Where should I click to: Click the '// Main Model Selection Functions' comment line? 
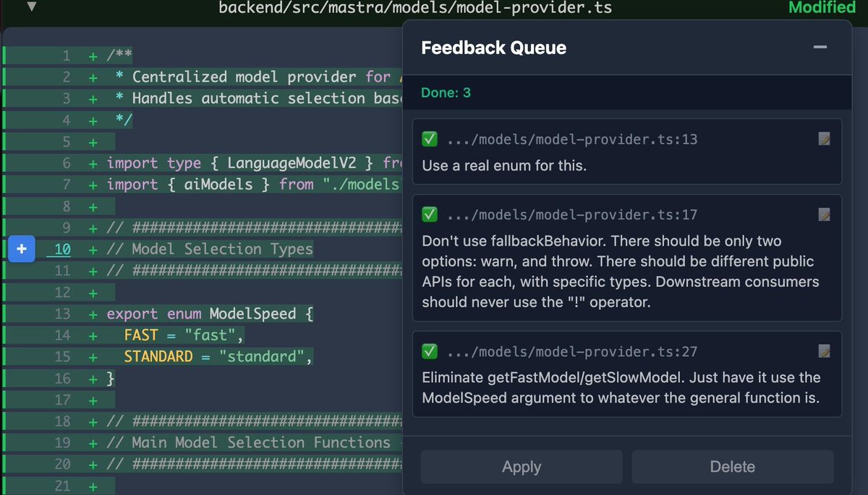click(x=249, y=443)
